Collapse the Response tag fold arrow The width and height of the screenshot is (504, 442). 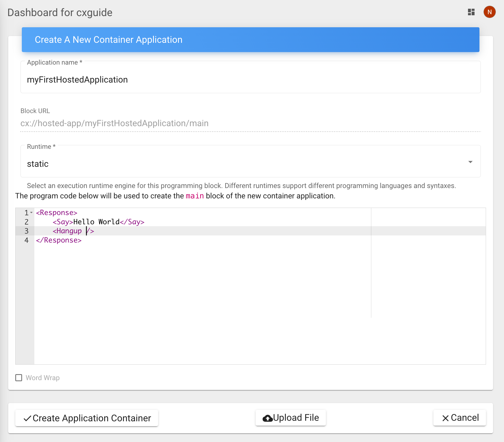coord(32,213)
